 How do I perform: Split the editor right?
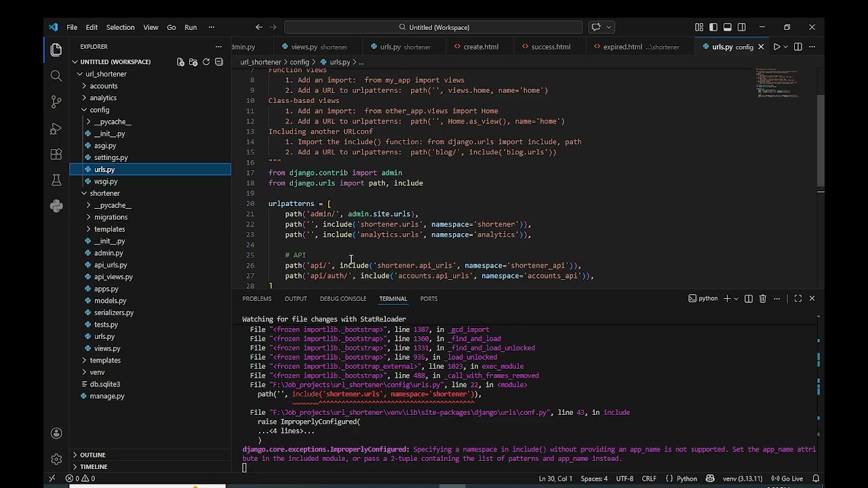click(798, 47)
